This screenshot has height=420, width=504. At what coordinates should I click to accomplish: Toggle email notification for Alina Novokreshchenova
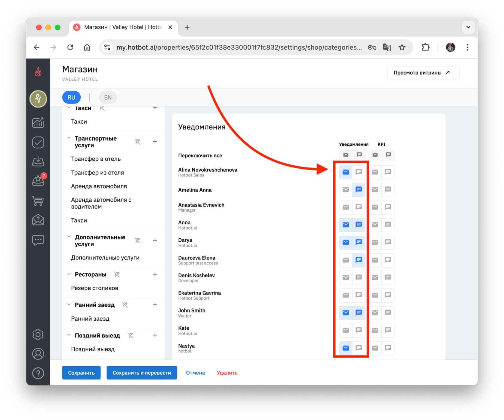point(346,172)
